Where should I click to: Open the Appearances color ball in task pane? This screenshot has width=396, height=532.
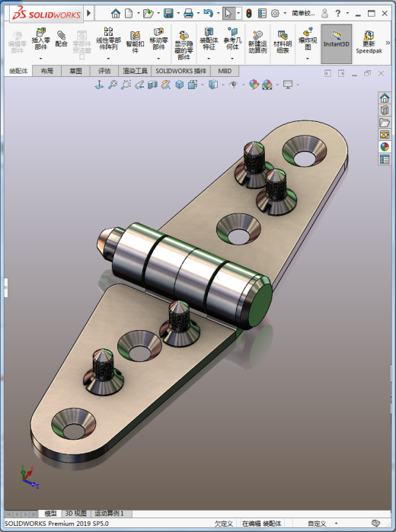point(385,146)
